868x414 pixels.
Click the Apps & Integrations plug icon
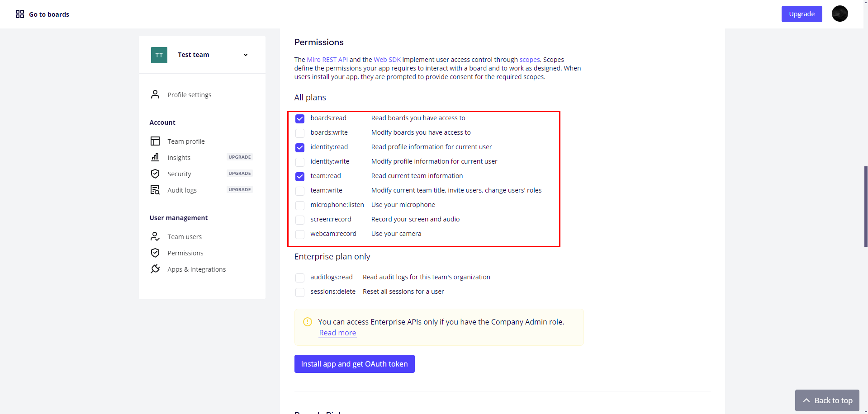(155, 269)
